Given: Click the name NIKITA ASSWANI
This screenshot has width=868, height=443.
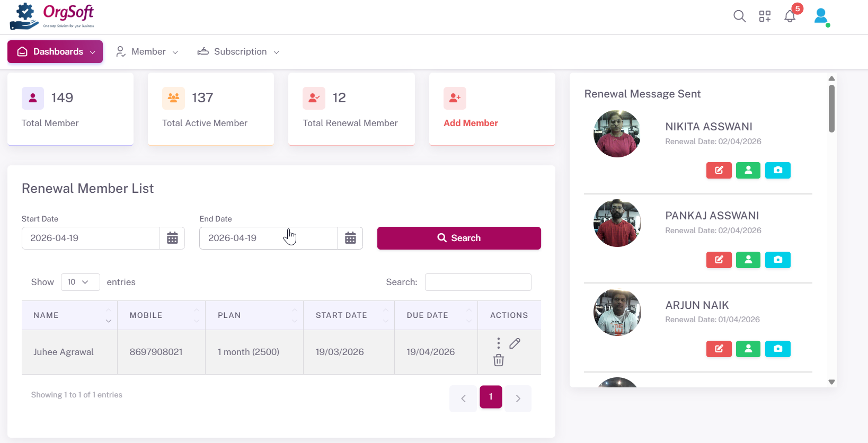Looking at the screenshot, I should tap(708, 127).
